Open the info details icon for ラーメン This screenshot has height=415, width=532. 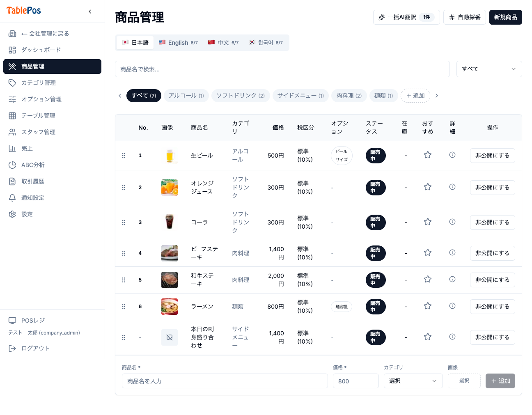pos(452,306)
